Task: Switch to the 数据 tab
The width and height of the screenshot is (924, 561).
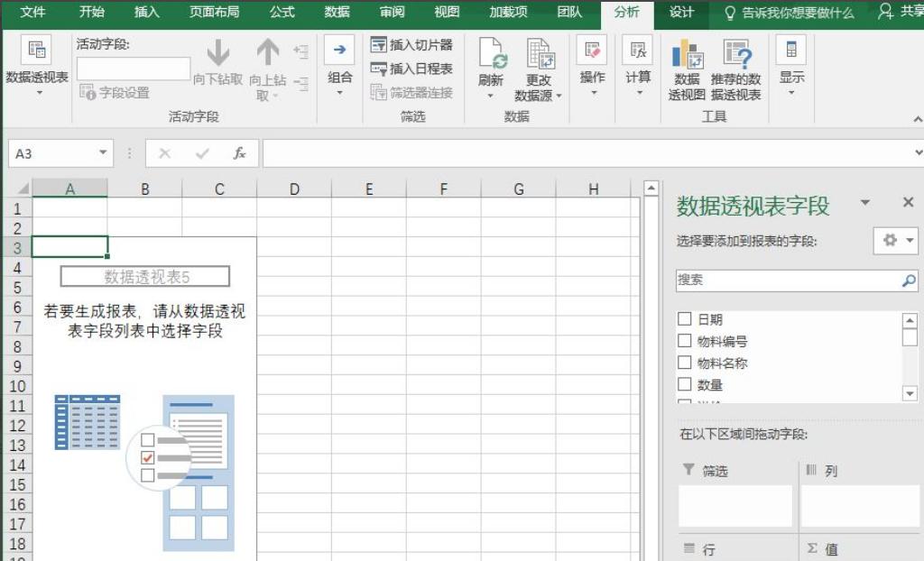Action: [x=337, y=12]
